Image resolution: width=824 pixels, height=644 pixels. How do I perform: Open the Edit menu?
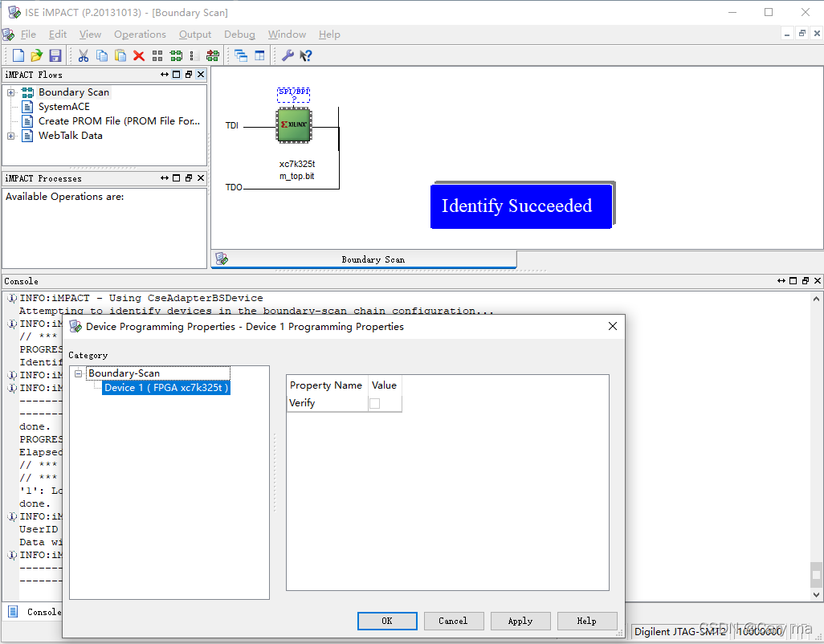(x=58, y=35)
